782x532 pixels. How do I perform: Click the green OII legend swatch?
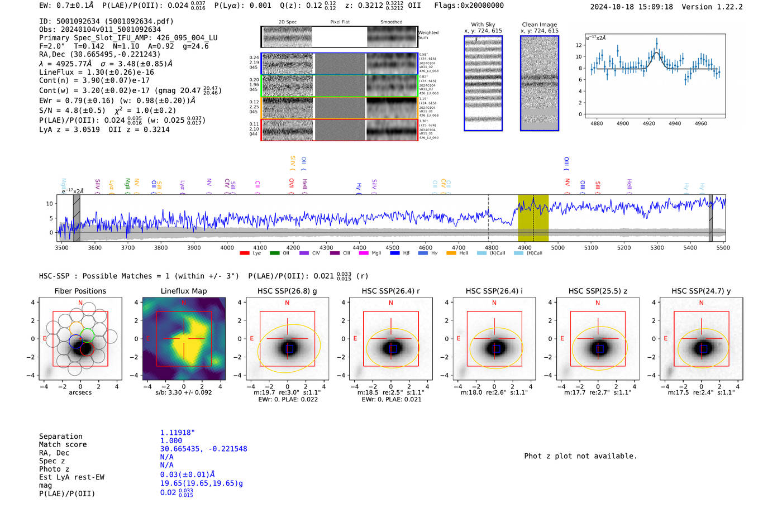click(274, 253)
